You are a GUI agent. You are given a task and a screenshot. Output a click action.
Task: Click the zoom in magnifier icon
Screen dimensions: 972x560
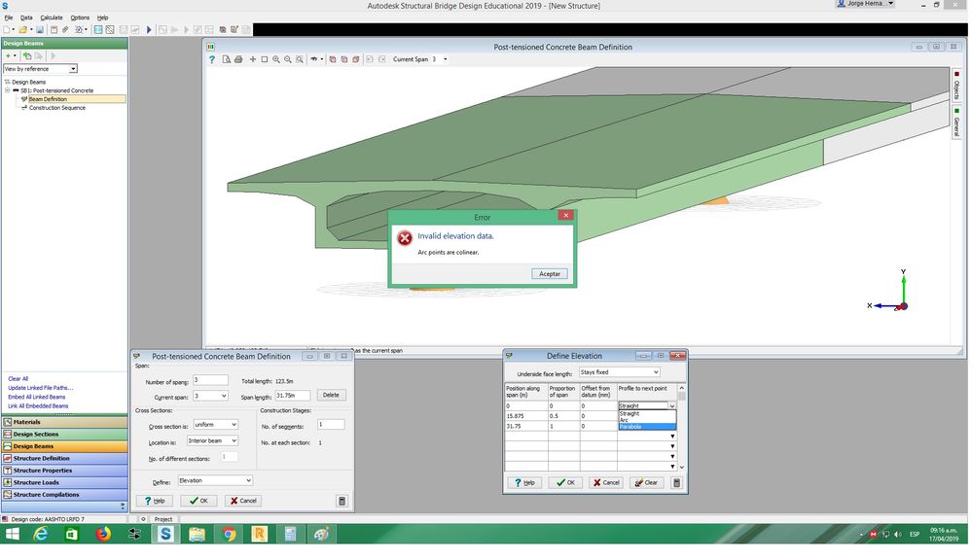pos(276,59)
